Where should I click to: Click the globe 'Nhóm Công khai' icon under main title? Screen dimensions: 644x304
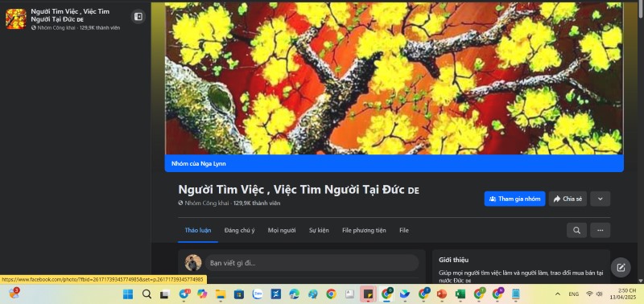pyautogui.click(x=180, y=203)
